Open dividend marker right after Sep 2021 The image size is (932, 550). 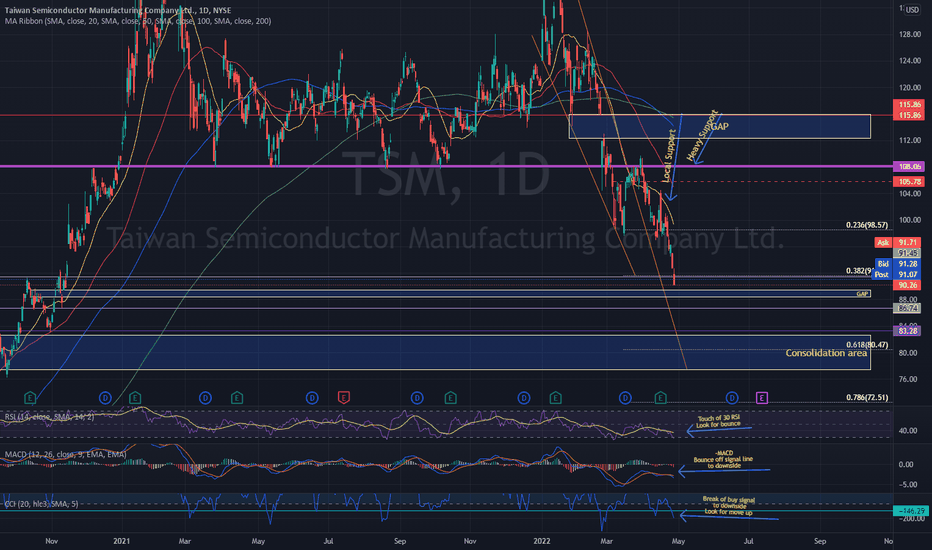(417, 397)
